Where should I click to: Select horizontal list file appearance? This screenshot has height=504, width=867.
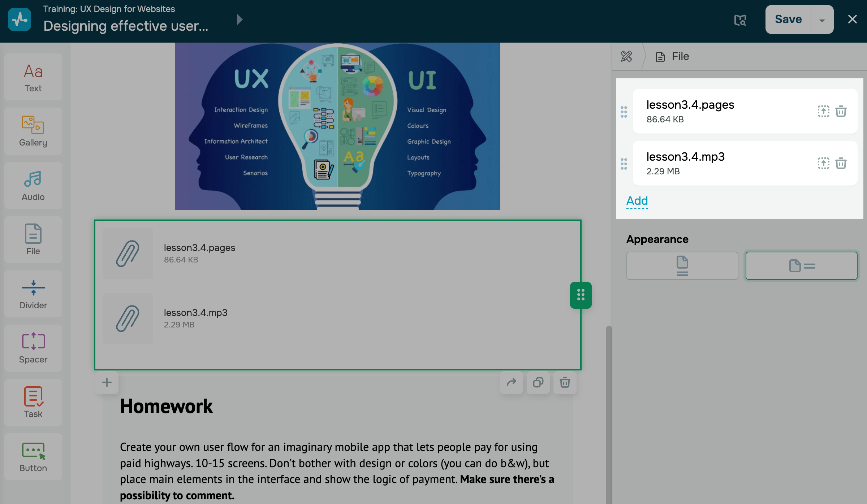pyautogui.click(x=801, y=266)
